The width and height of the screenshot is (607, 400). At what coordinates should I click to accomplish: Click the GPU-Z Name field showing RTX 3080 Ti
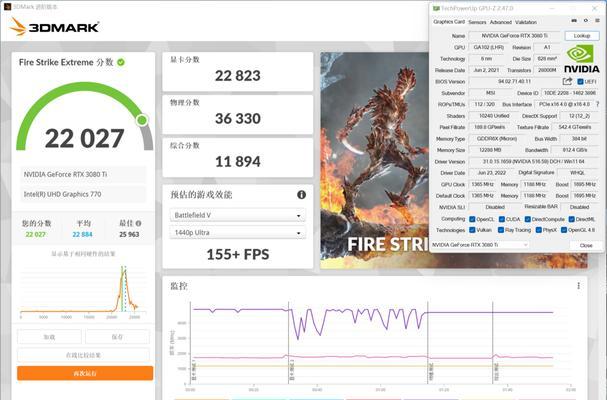514,36
